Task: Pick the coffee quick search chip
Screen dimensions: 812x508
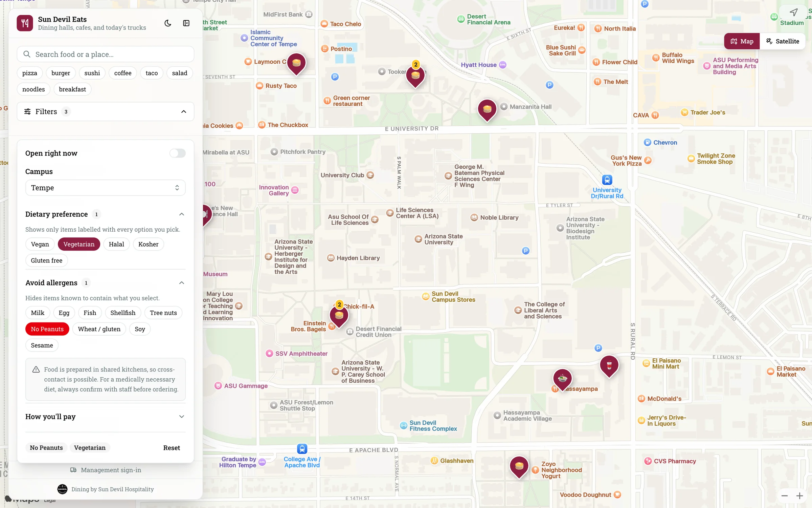Action: point(123,73)
